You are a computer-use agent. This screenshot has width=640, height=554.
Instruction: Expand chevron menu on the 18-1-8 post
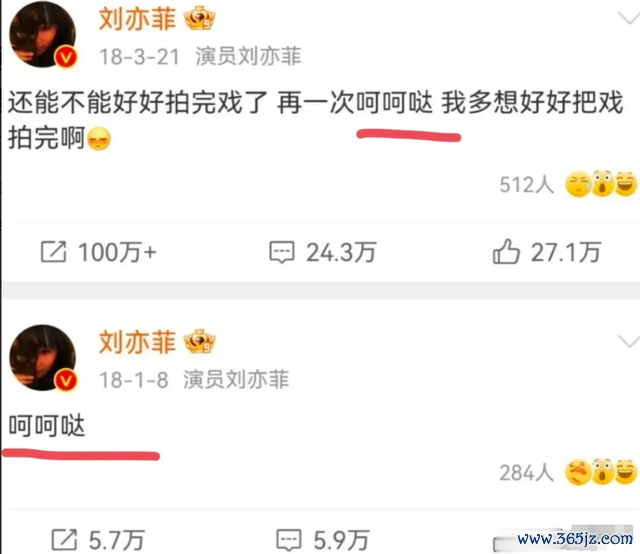pyautogui.click(x=629, y=341)
